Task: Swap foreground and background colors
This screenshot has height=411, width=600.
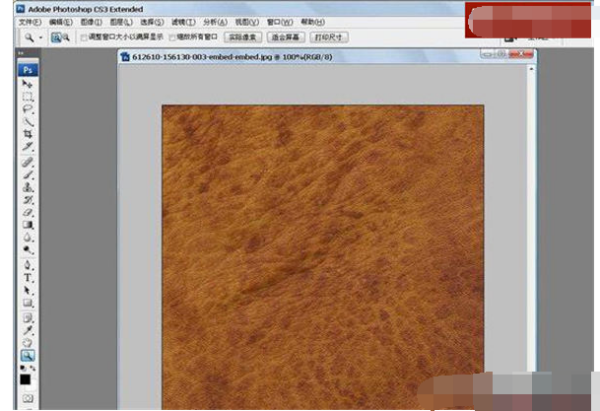Action: pos(32,368)
